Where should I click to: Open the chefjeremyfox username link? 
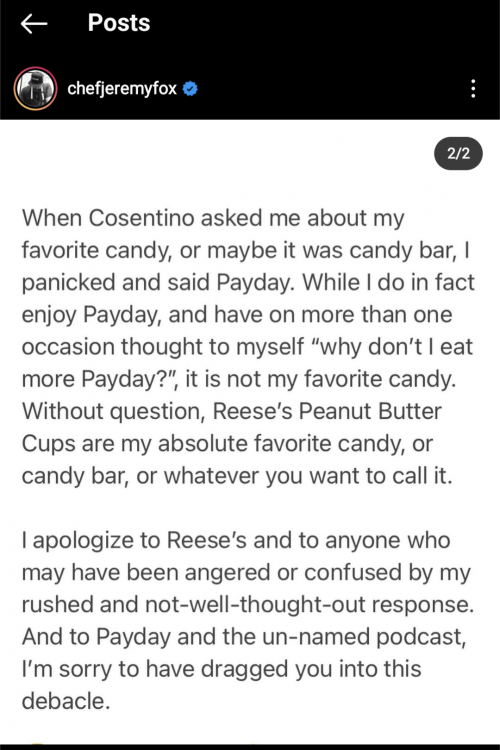coord(122,88)
